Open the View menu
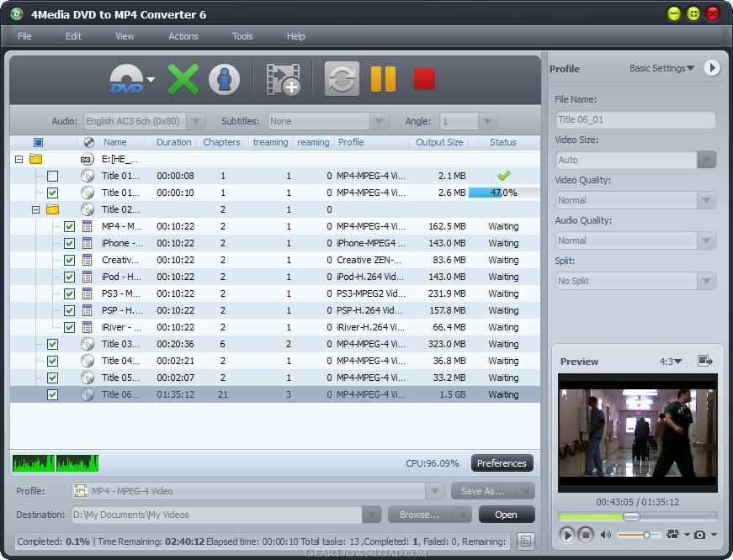 point(125,36)
